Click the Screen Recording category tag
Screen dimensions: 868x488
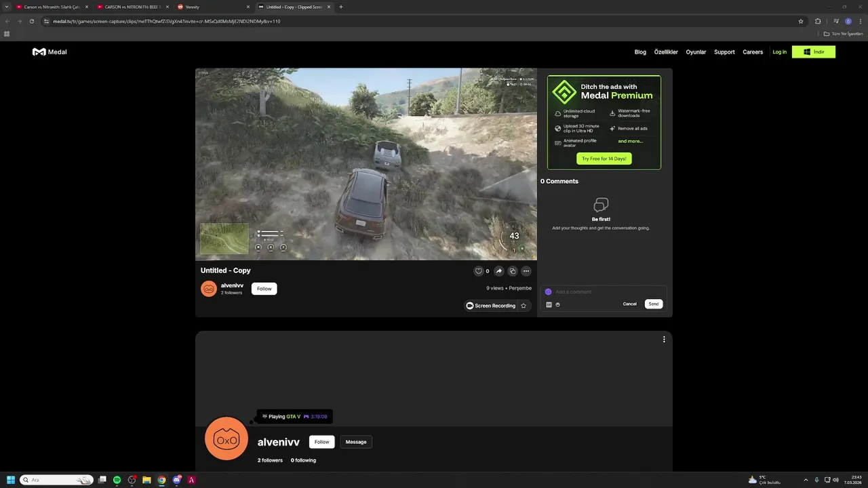click(490, 306)
